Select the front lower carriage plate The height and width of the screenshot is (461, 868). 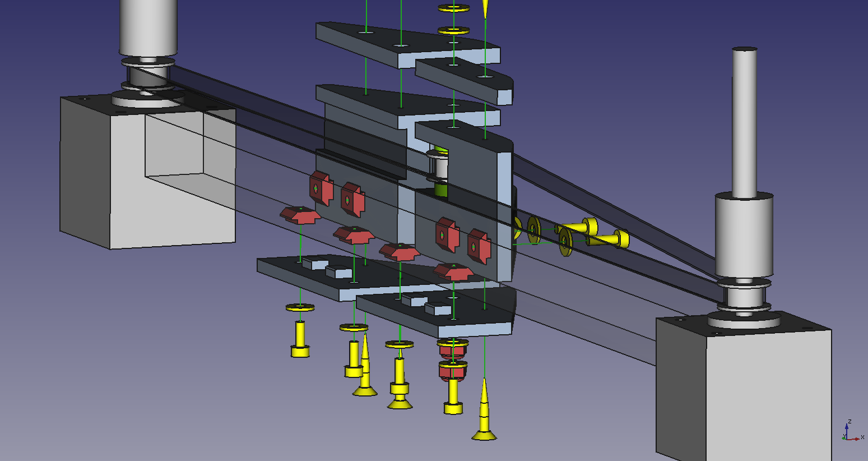coord(436,314)
